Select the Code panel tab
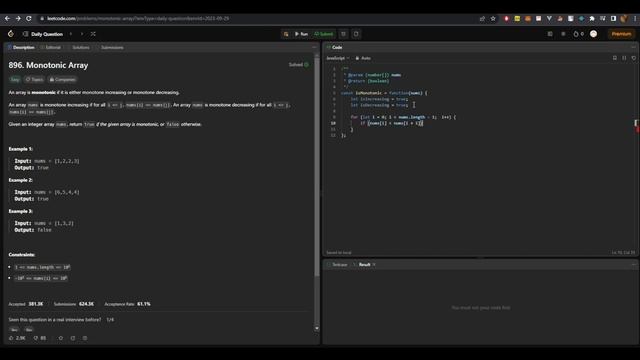Screen dimensions: 640x360 tap(334, 47)
